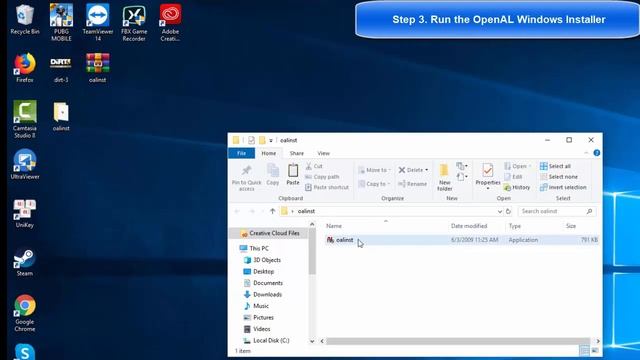Click Select all in the ribbon
This screenshot has width=640, height=360.
(555, 166)
